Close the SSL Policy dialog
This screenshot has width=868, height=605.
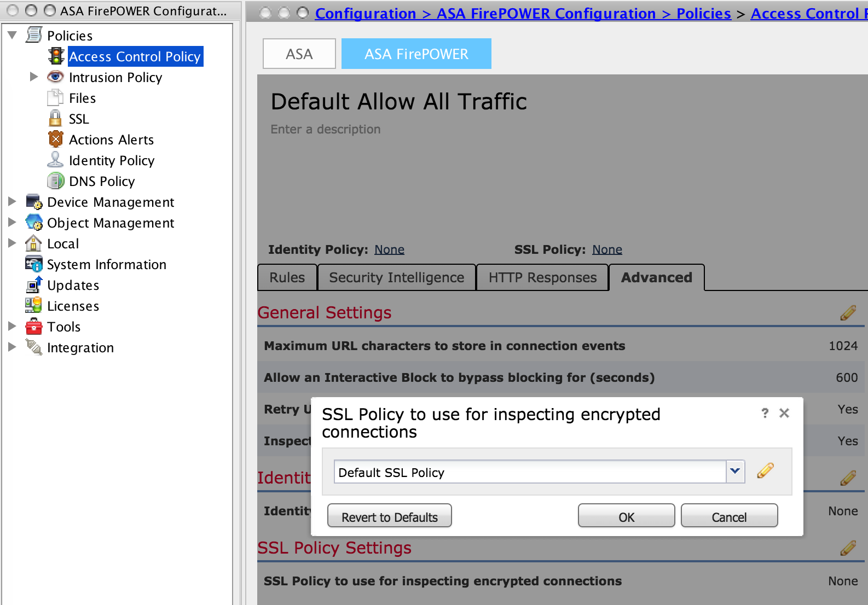tap(784, 413)
